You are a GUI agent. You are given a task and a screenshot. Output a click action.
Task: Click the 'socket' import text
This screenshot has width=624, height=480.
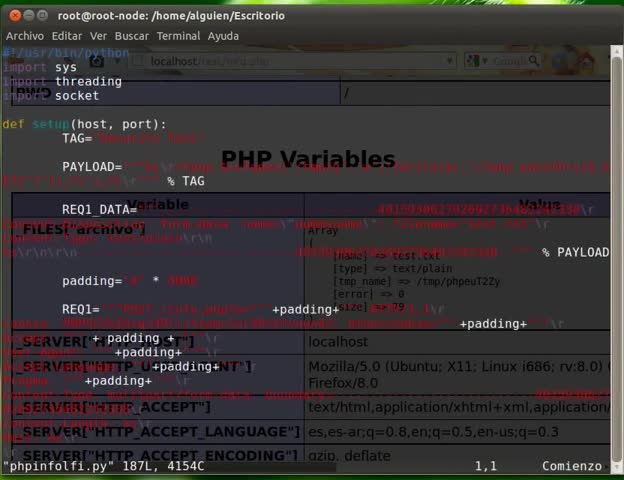(77, 96)
